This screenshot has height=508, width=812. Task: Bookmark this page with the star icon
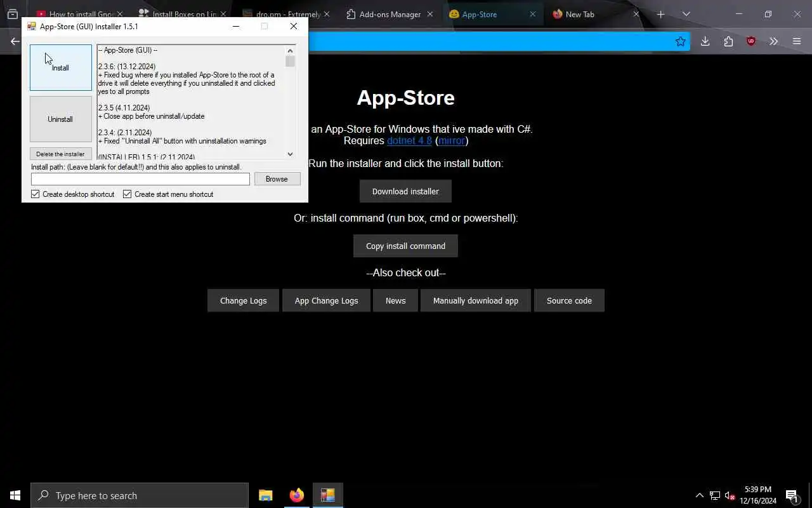[x=681, y=41]
